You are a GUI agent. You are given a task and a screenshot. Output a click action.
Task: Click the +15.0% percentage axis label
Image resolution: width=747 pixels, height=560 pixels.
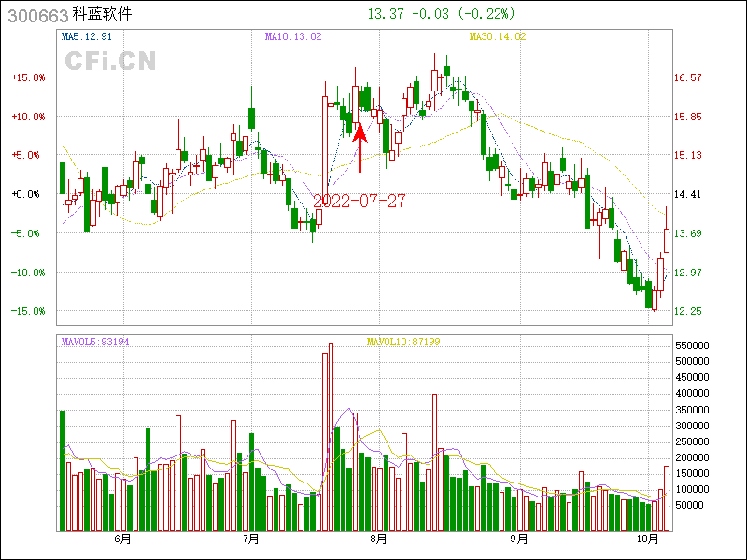(x=28, y=78)
